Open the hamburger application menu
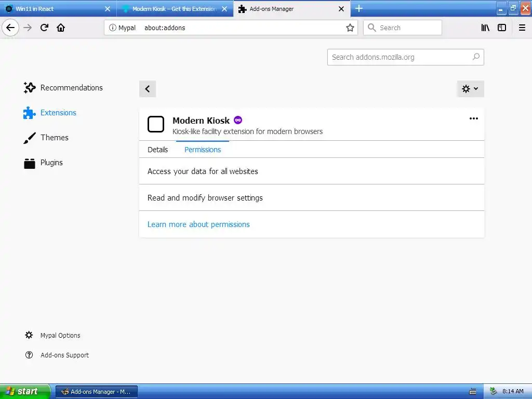Screen dimensions: 532x399 (x=522, y=28)
